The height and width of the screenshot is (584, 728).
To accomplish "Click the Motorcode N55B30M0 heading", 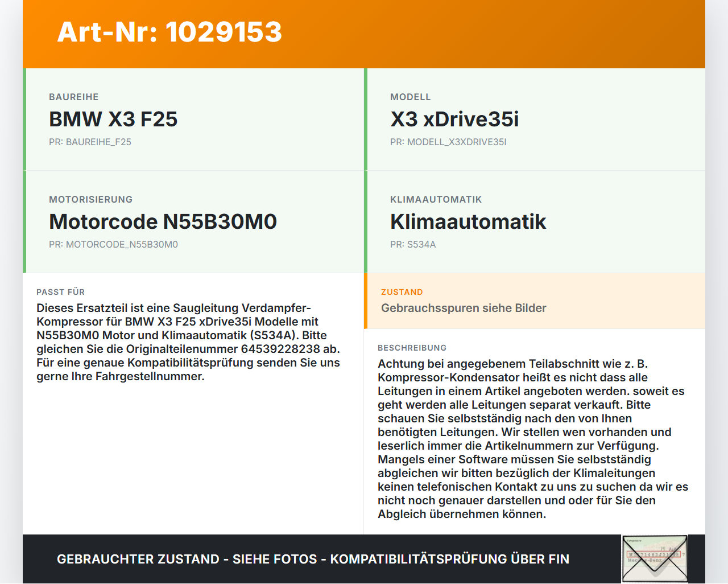I will pyautogui.click(x=163, y=221).
